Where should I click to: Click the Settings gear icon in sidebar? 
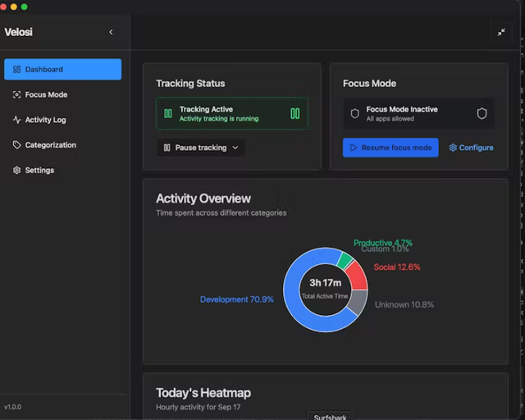pyautogui.click(x=16, y=170)
